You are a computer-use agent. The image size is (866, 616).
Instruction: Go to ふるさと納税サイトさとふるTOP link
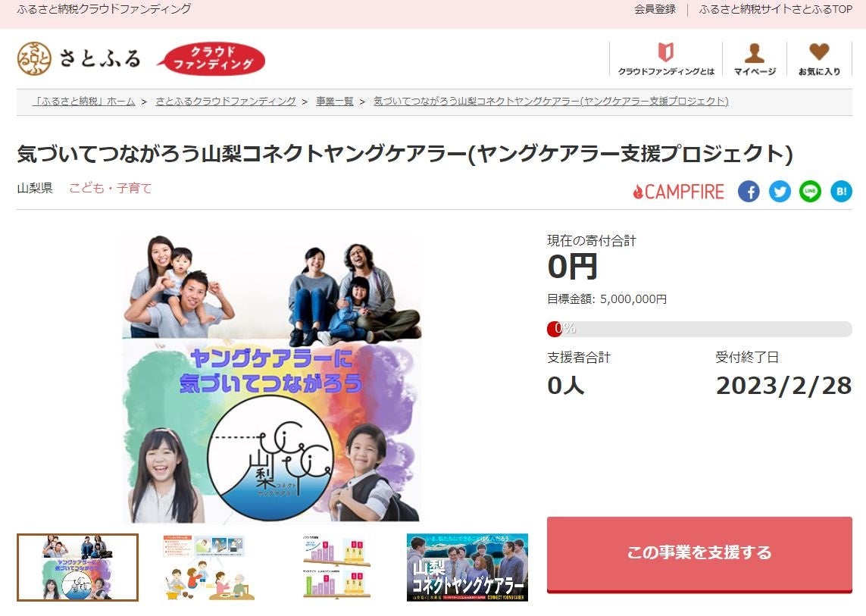click(775, 9)
